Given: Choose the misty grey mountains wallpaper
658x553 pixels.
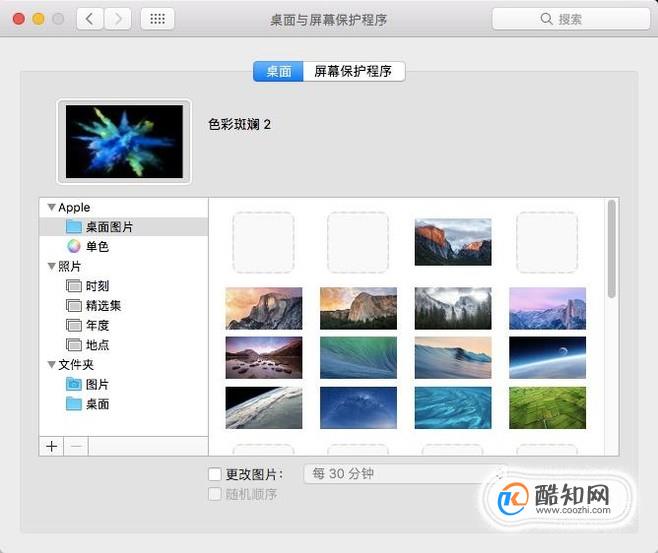Looking at the screenshot, I should point(453,308).
